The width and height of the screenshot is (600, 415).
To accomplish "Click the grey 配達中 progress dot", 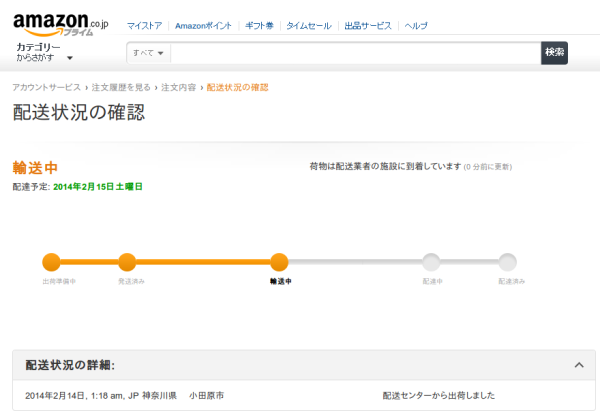I will pyautogui.click(x=431, y=263).
